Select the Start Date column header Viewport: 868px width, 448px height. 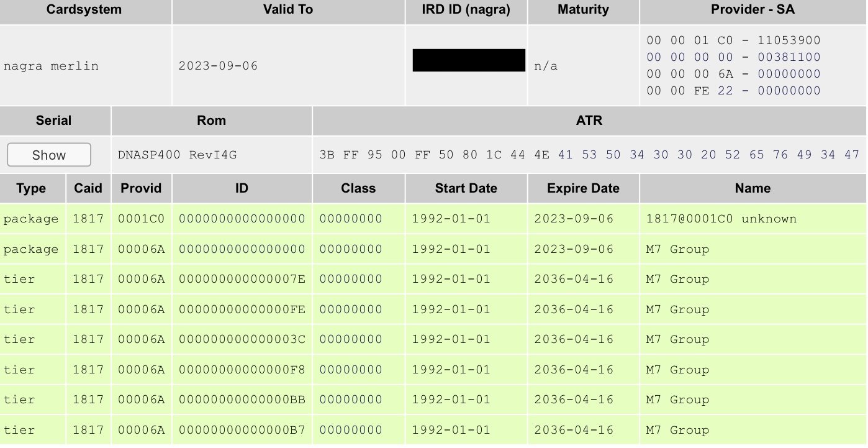tap(466, 188)
